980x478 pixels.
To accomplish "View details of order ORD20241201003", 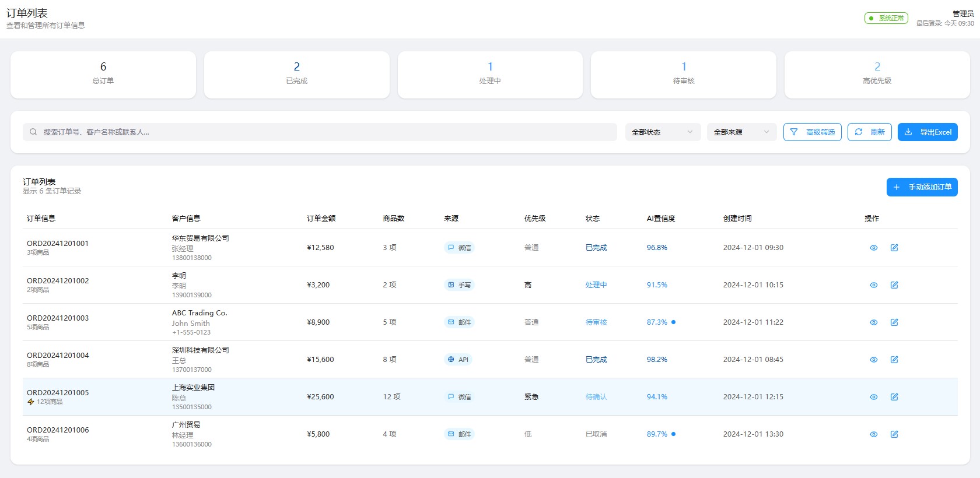I will coord(873,322).
